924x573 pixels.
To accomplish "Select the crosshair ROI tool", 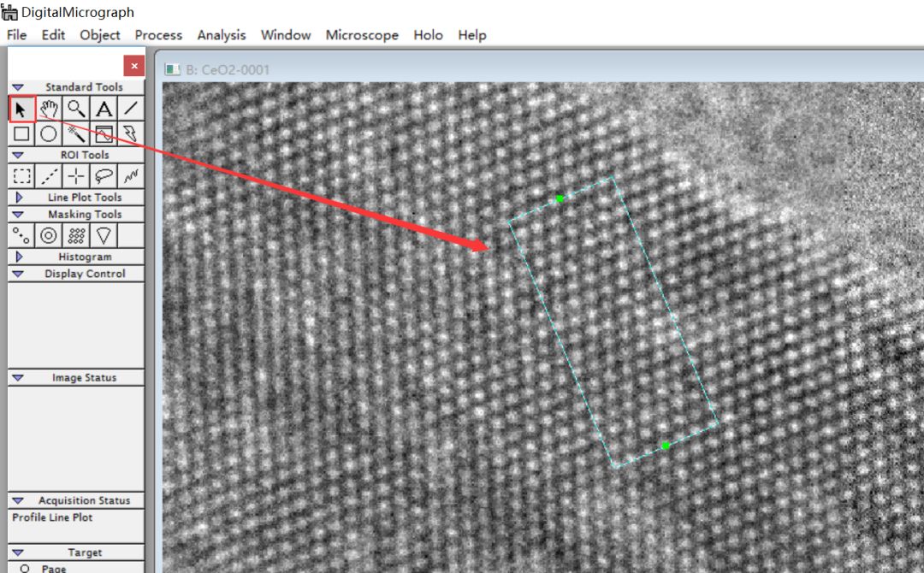I will point(75,175).
